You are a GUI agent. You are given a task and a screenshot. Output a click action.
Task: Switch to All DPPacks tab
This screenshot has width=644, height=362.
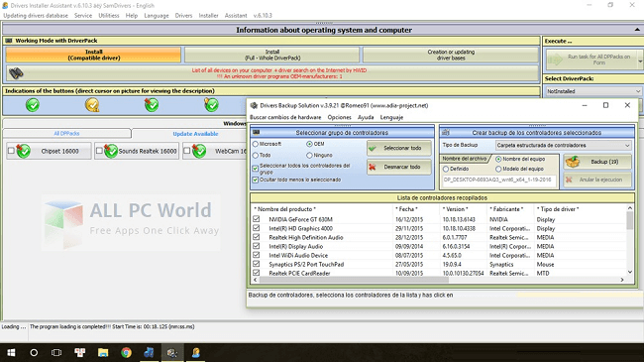click(66, 133)
